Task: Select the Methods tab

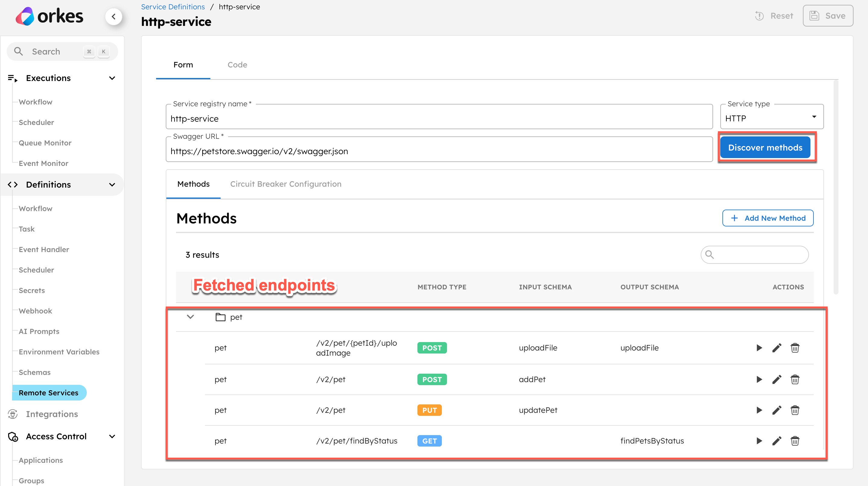Action: tap(193, 184)
